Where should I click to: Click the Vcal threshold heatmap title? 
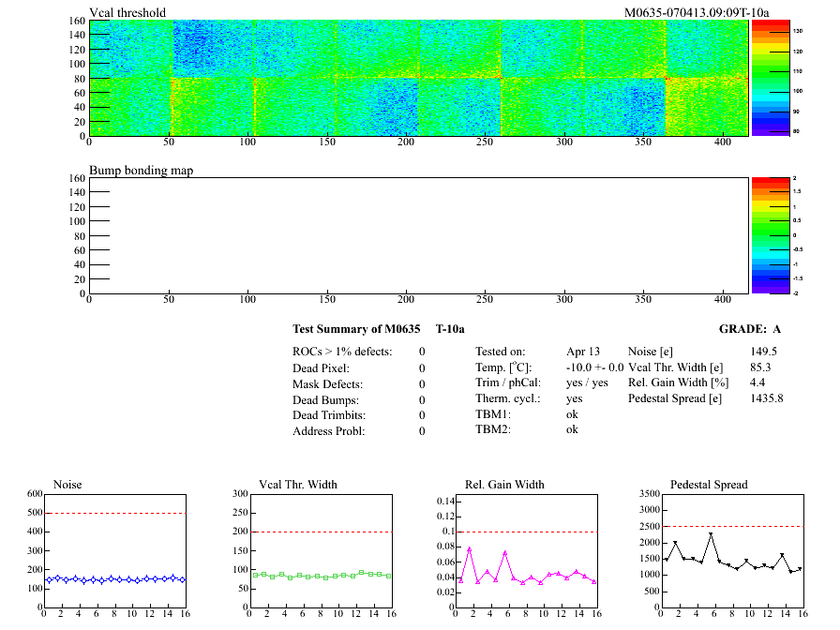tap(127, 13)
